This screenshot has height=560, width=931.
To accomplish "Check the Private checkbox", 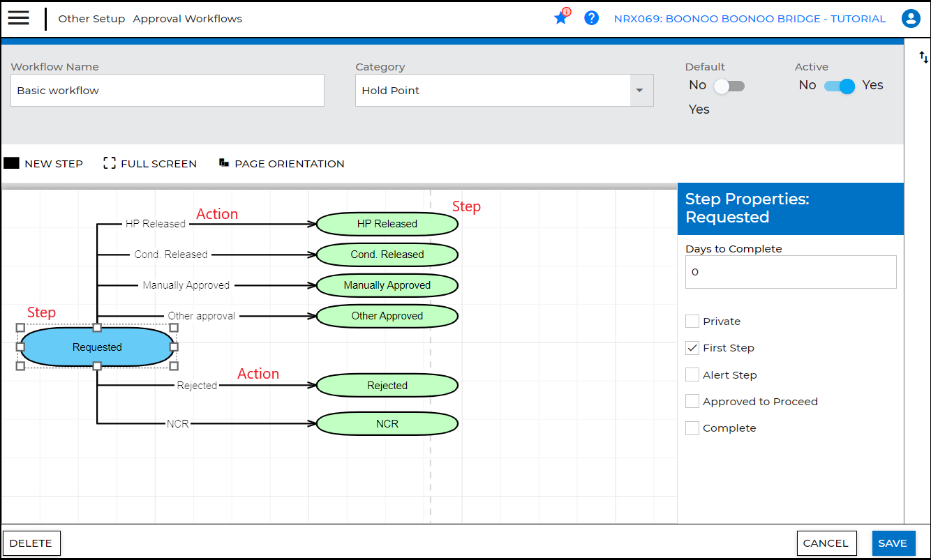I will tap(692, 321).
